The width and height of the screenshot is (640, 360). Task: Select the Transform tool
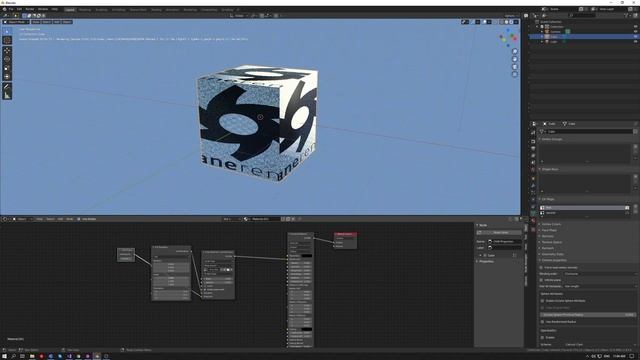(x=7, y=76)
